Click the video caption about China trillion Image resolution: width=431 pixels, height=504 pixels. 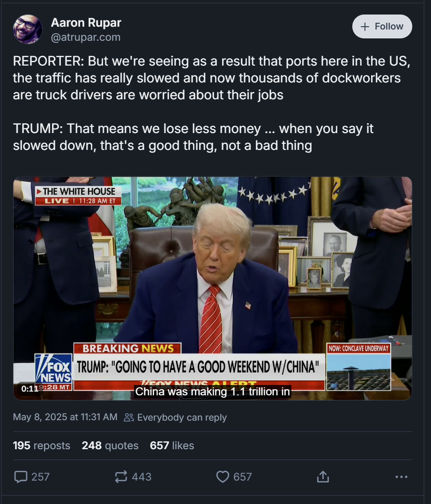pyautogui.click(x=212, y=392)
